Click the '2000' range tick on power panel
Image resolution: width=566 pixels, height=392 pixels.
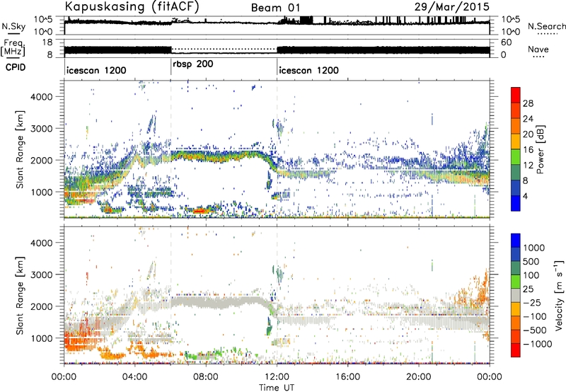coord(41,160)
